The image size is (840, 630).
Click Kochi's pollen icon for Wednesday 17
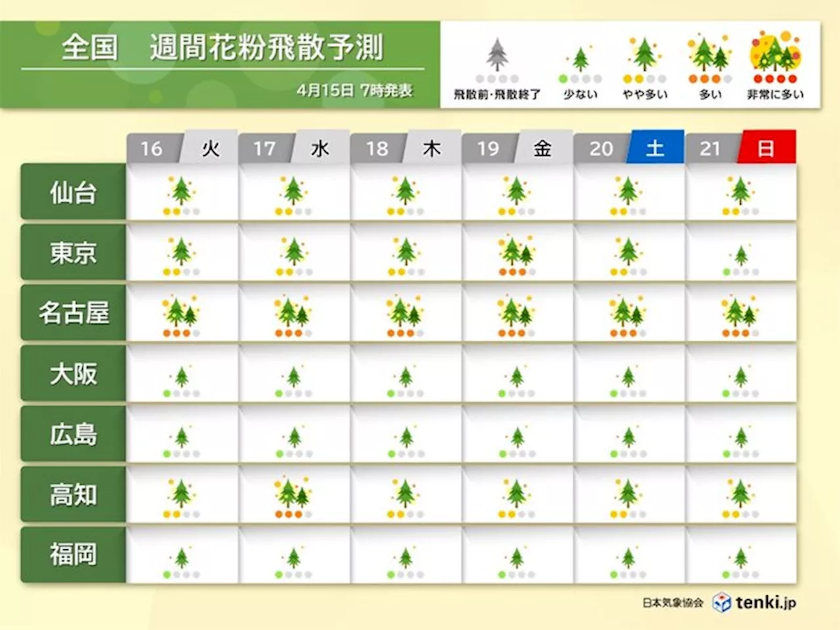pos(293,497)
